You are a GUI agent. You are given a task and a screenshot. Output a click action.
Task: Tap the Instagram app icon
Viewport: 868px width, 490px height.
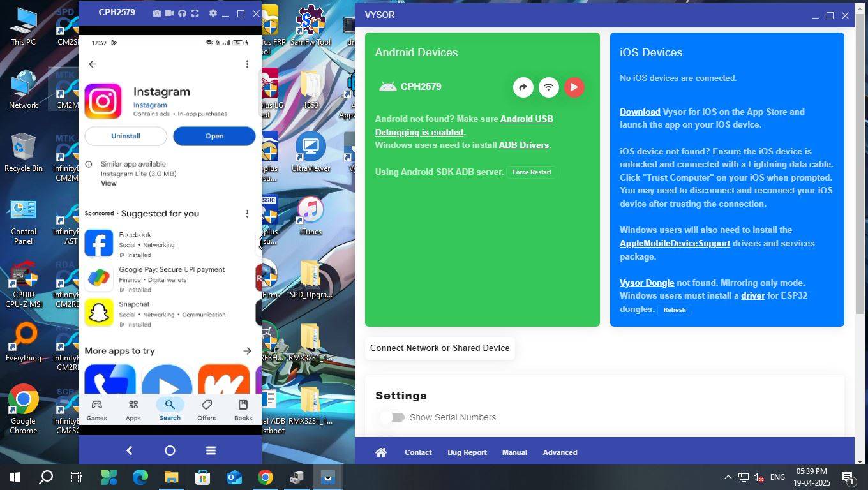pyautogui.click(x=103, y=101)
